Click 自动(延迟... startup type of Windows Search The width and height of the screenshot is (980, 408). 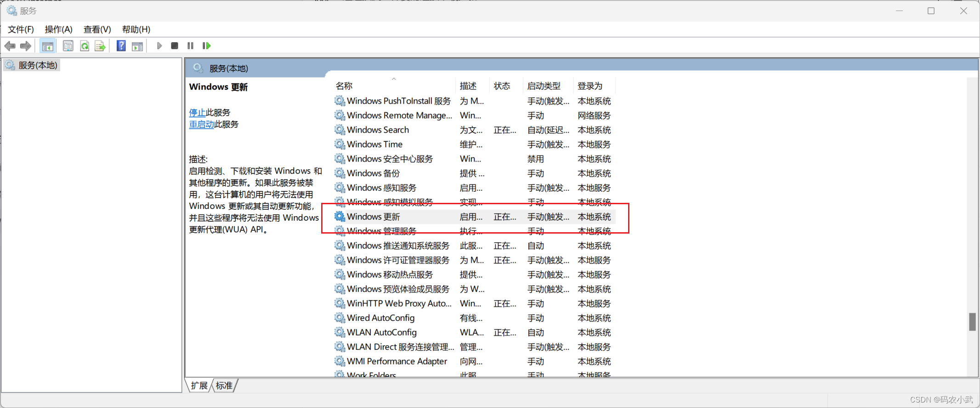(x=548, y=130)
